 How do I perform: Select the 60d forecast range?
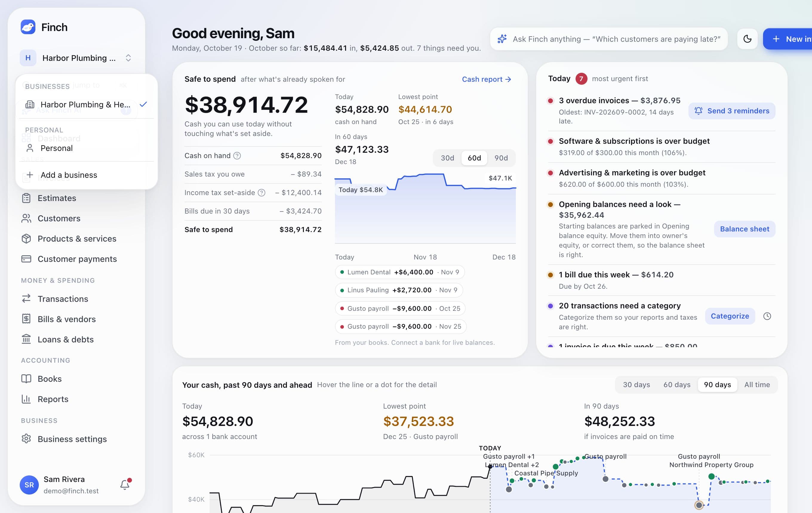coord(474,158)
